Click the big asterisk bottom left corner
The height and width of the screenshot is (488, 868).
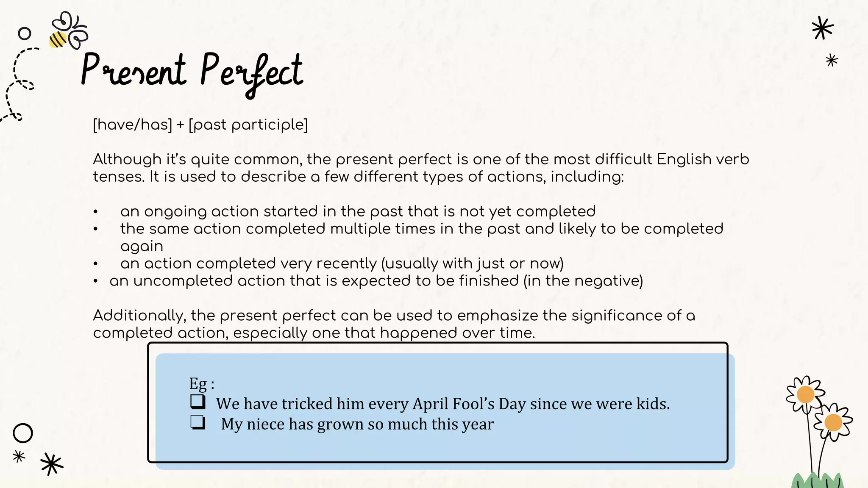[x=52, y=464]
